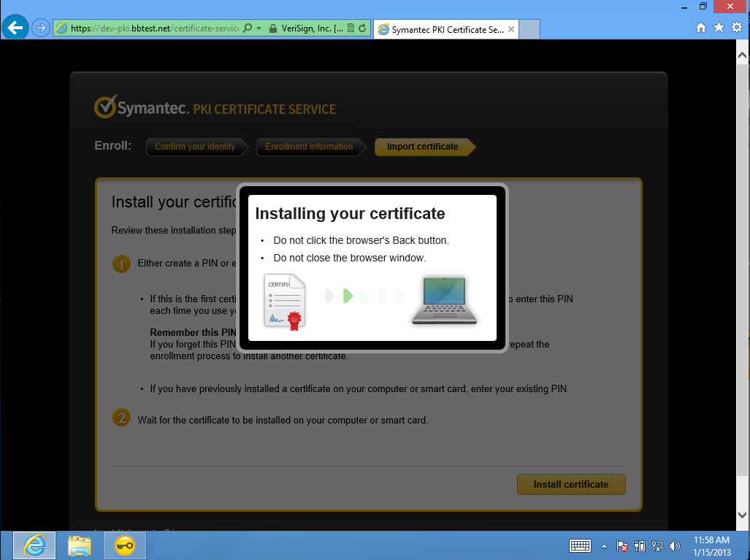Click the power/battery tray icon
The width and height of the screenshot is (750, 560).
click(640, 545)
